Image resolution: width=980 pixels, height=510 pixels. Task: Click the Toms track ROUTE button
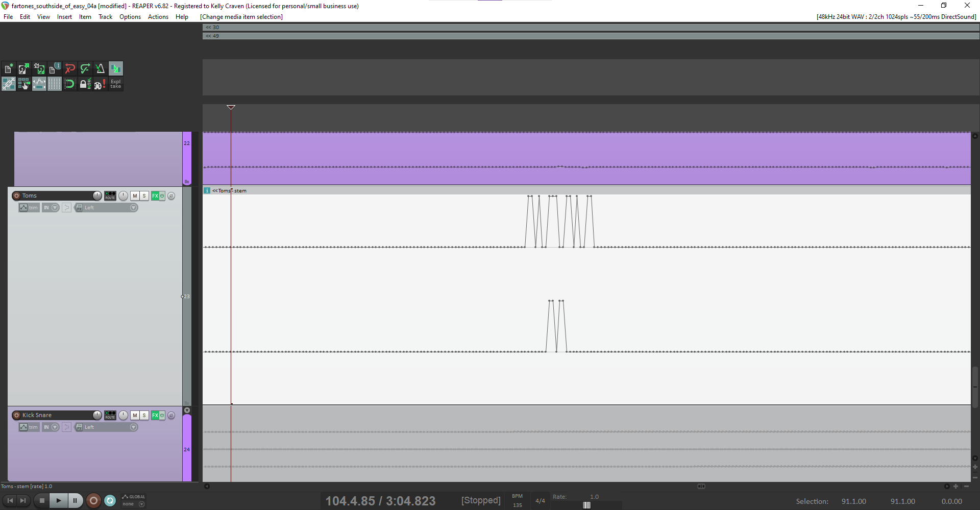[x=110, y=196]
